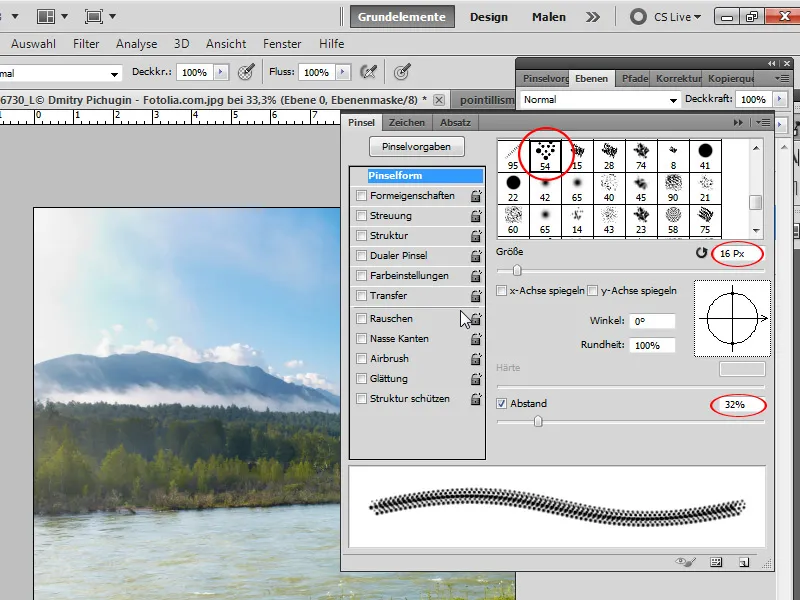Viewport: 800px width, 600px height.
Task: Select brush preset 95
Action: click(x=513, y=156)
